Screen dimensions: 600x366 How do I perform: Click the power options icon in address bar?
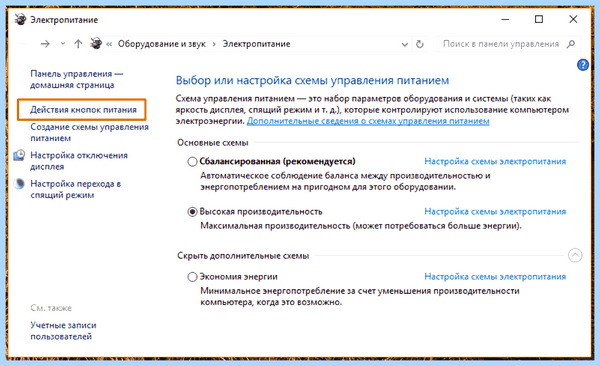tap(96, 44)
